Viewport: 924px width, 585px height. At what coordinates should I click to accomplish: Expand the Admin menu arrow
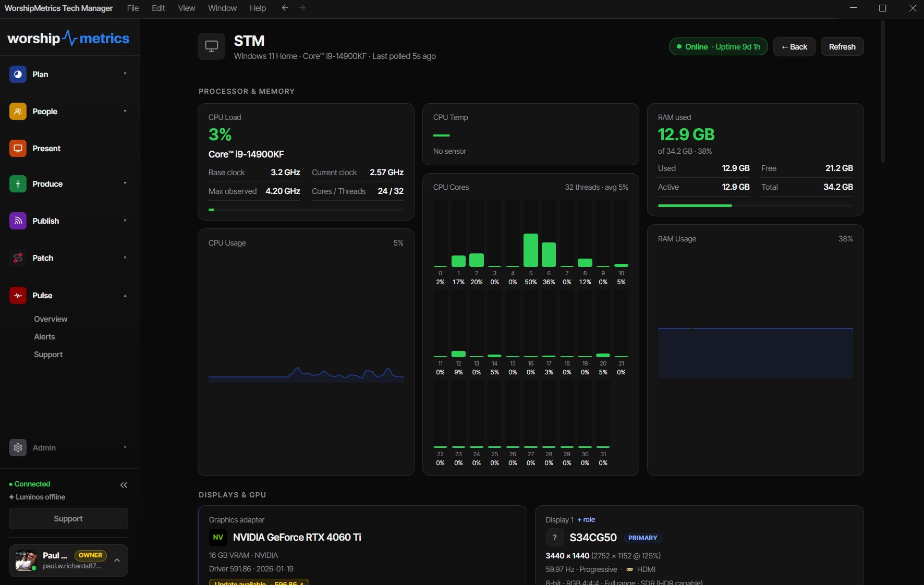(125, 447)
